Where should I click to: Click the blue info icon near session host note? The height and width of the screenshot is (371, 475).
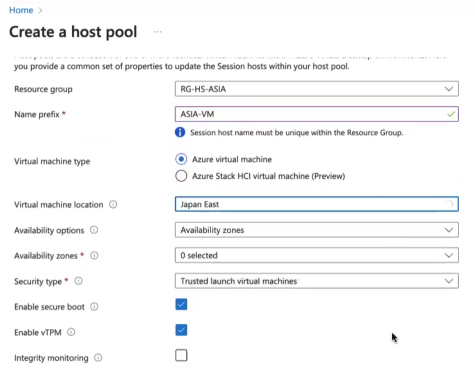180,133
